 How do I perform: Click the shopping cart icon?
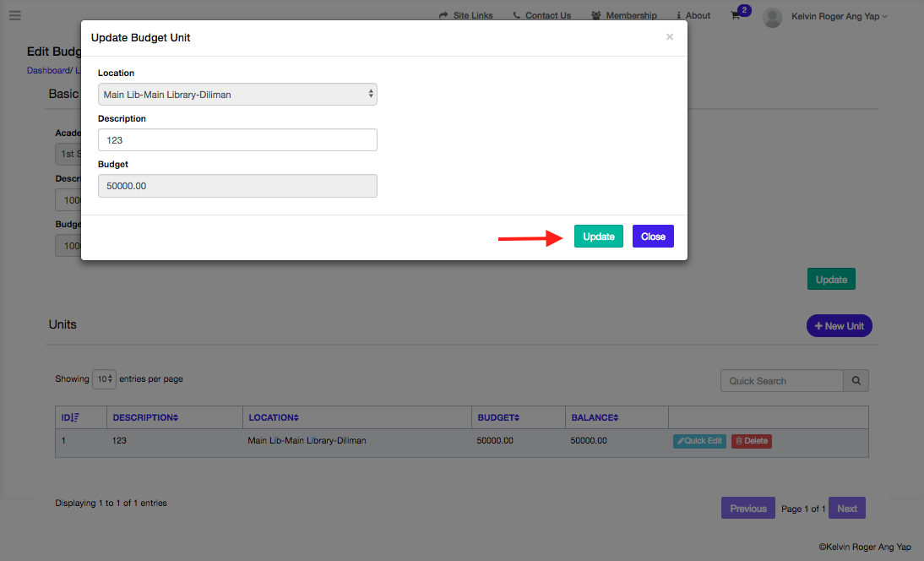click(736, 16)
